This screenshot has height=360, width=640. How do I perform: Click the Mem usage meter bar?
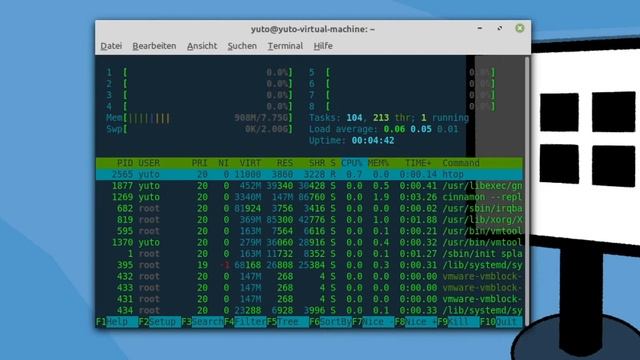coord(199,118)
